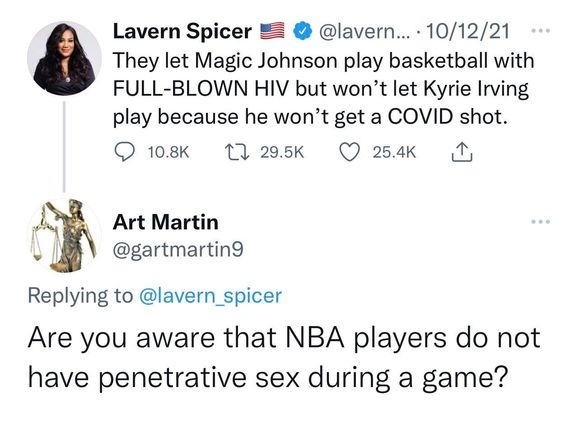Viewport: 580px width, 424px height.
Task: Click the Art Martin display name
Action: (x=166, y=222)
